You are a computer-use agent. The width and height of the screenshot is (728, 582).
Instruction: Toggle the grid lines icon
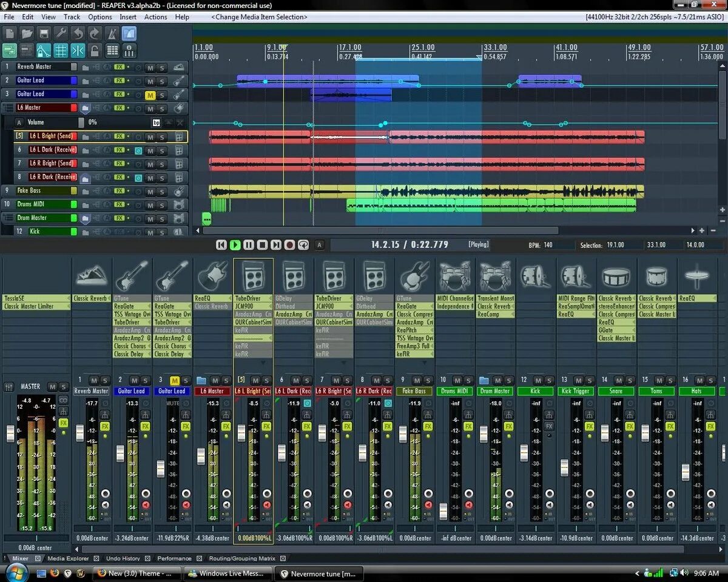61,50
